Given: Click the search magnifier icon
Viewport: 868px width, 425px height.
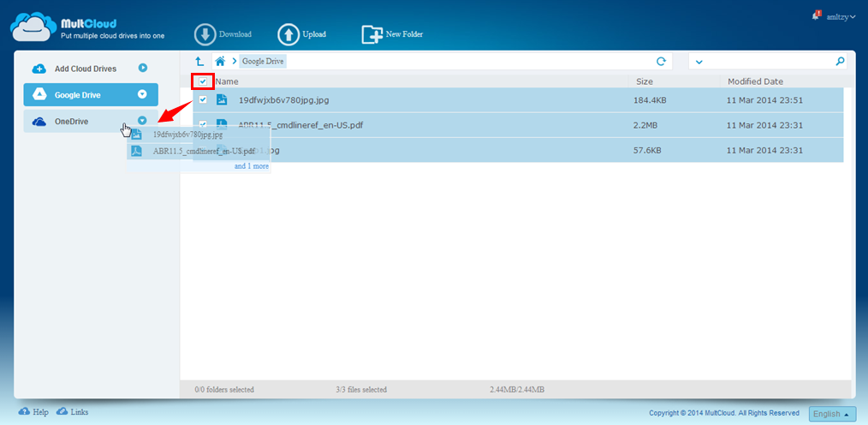Looking at the screenshot, I should (x=840, y=62).
